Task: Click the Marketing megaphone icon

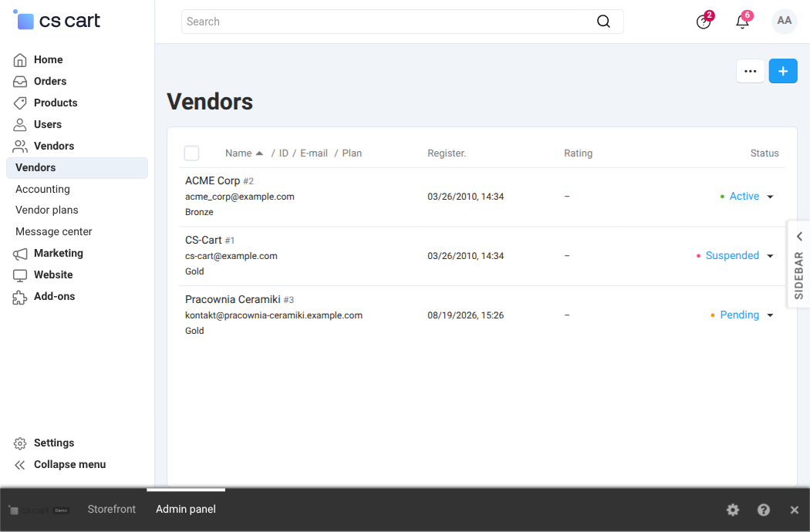Action: (x=19, y=254)
